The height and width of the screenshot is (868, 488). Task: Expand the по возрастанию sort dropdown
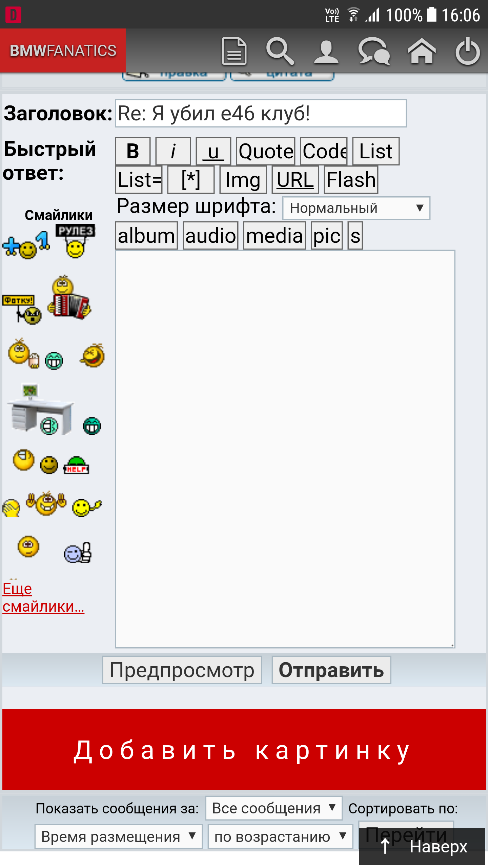click(280, 836)
